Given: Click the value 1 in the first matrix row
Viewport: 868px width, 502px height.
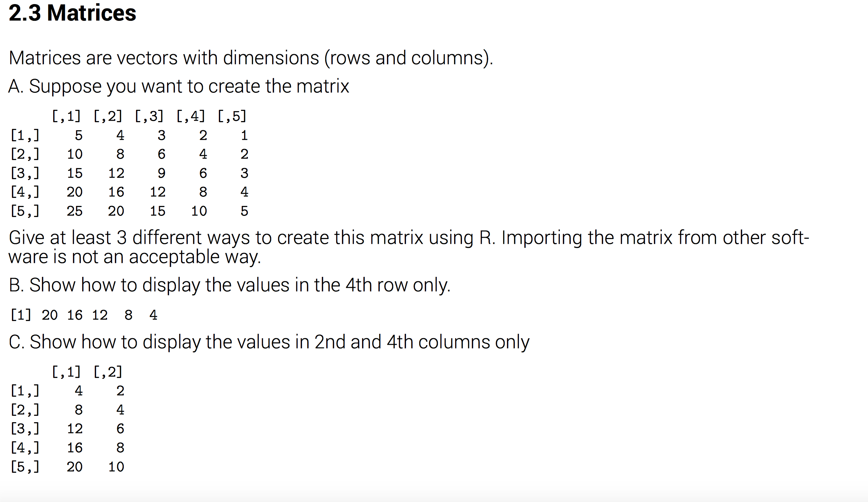Looking at the screenshot, I should click(x=244, y=135).
